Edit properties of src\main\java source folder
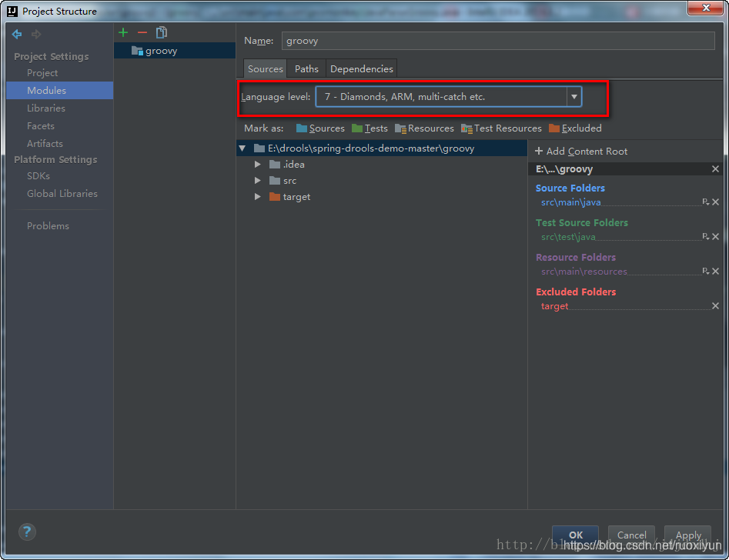Screen dimensions: 729x560 pyautogui.click(x=705, y=202)
